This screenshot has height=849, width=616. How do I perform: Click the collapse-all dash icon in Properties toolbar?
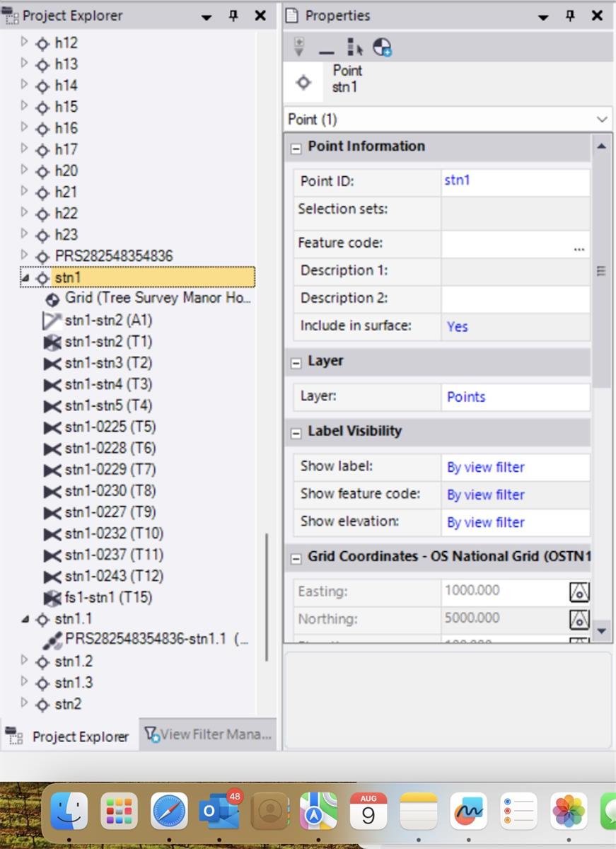pyautogui.click(x=326, y=52)
